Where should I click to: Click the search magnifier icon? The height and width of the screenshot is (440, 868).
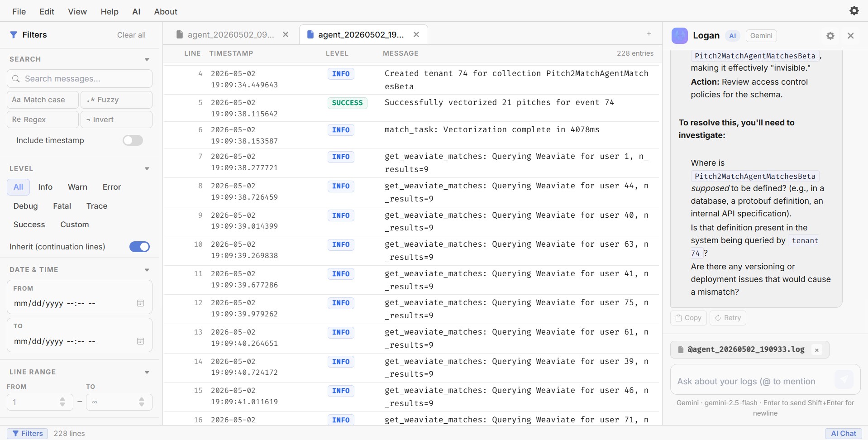[16, 79]
